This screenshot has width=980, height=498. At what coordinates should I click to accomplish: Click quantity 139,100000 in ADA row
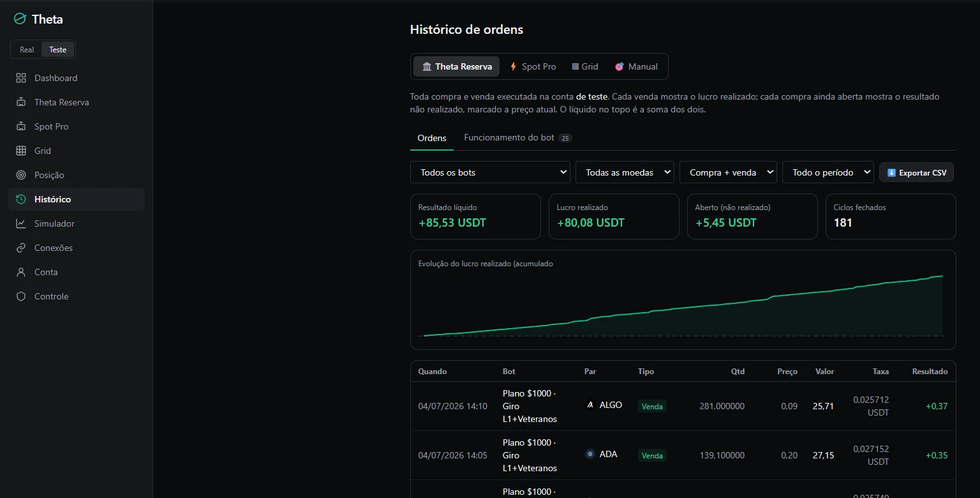(x=722, y=455)
